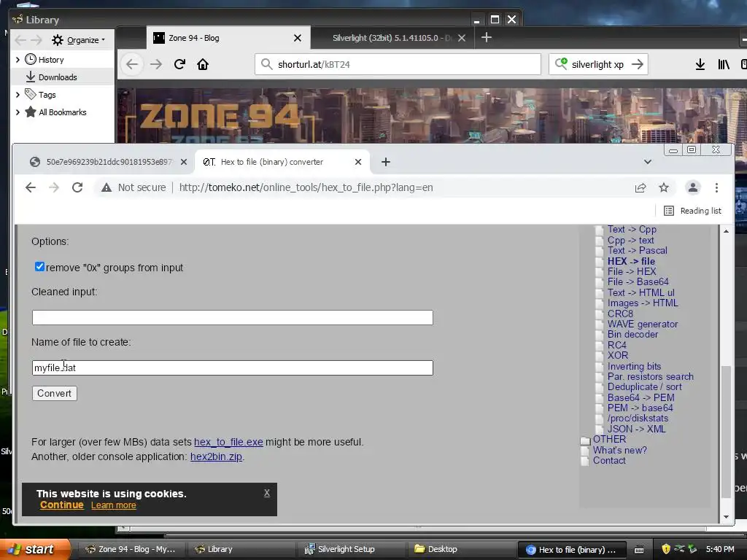747x560 pixels.
Task: Open Text -> Pascal tool link
Action: click(x=637, y=251)
